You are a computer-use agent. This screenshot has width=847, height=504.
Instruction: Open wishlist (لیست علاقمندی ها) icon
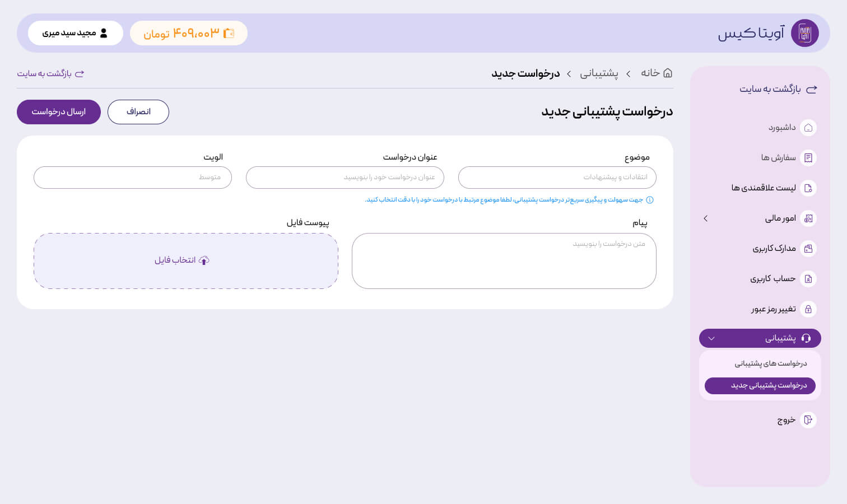tap(808, 188)
